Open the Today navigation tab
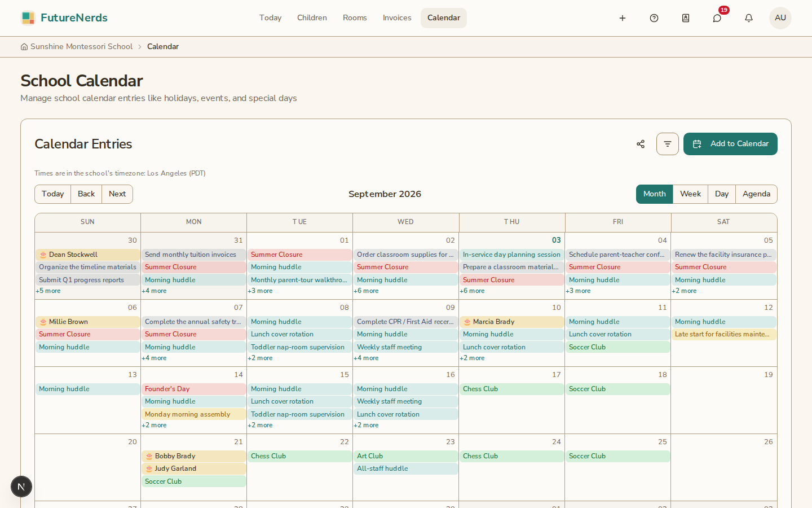 [270, 18]
